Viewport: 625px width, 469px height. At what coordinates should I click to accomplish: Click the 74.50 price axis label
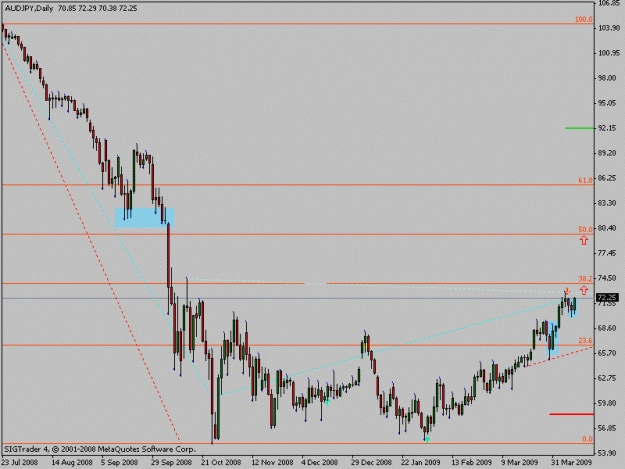[x=609, y=278]
